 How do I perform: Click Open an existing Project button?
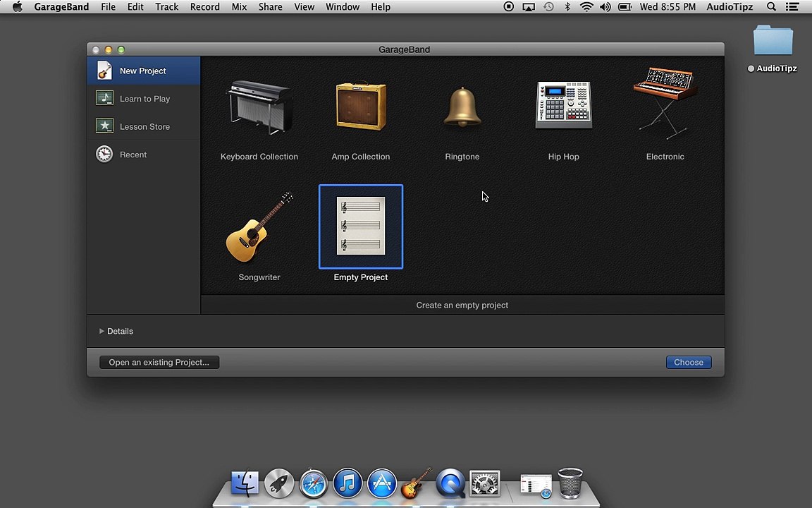159,363
